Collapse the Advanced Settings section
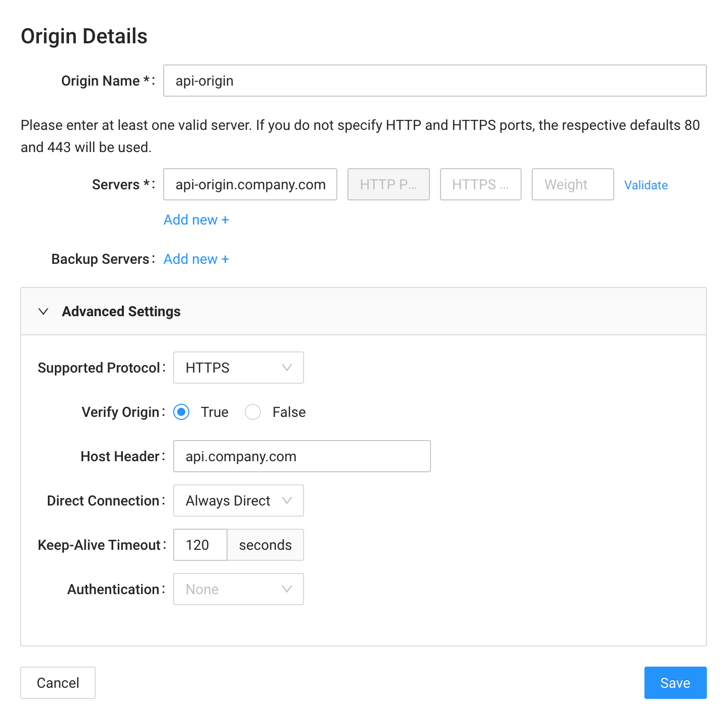 121,311
